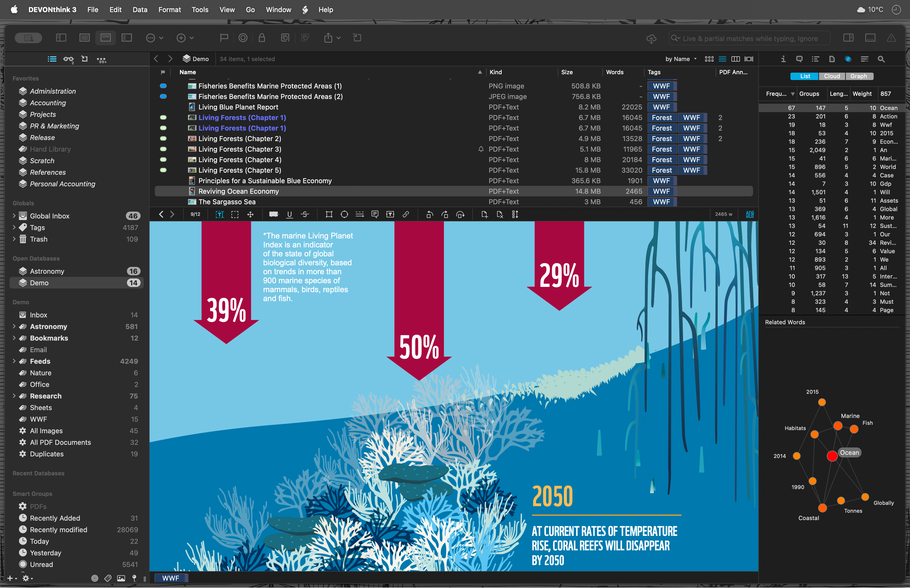Click the cloud sync icon
This screenshot has width=910, height=588.
point(651,38)
